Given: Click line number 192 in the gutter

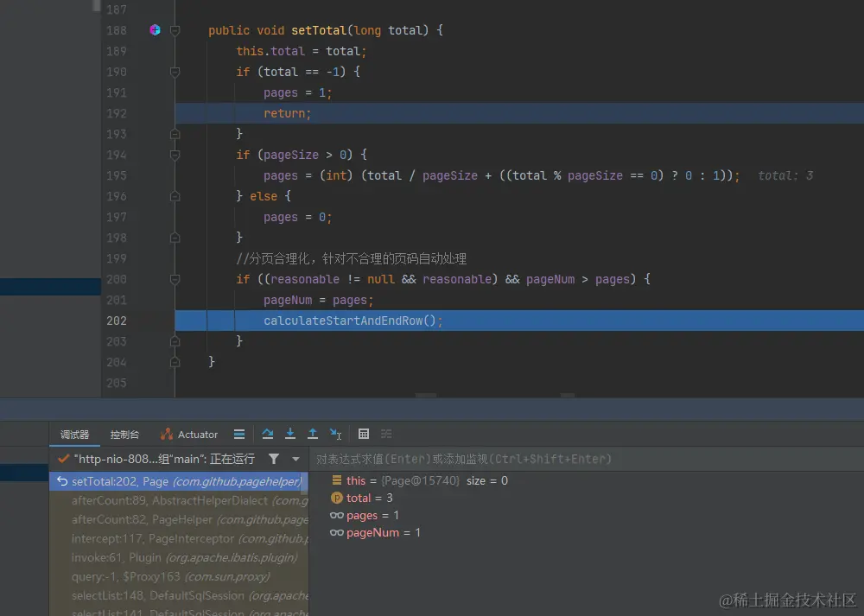Looking at the screenshot, I should (117, 113).
